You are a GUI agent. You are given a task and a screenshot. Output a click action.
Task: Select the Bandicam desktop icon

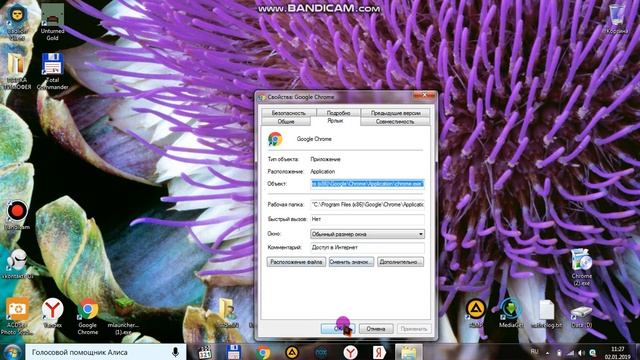click(17, 215)
